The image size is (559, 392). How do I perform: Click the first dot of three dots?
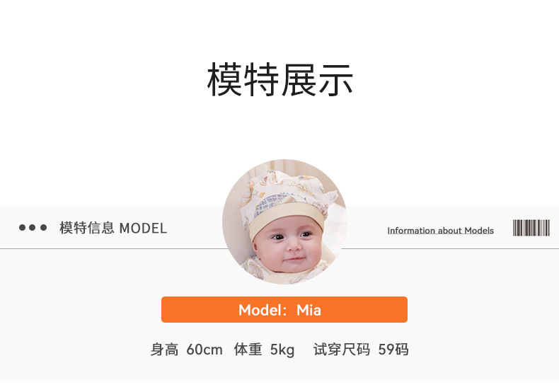click(x=23, y=227)
